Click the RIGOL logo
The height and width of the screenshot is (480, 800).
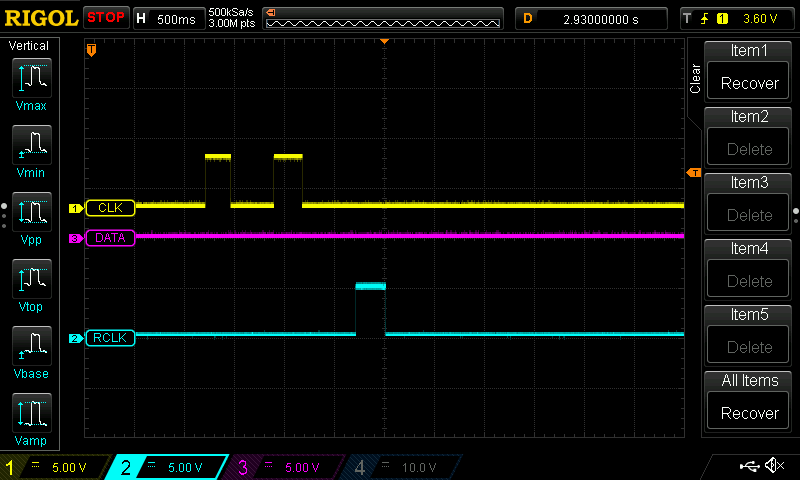coord(41,18)
